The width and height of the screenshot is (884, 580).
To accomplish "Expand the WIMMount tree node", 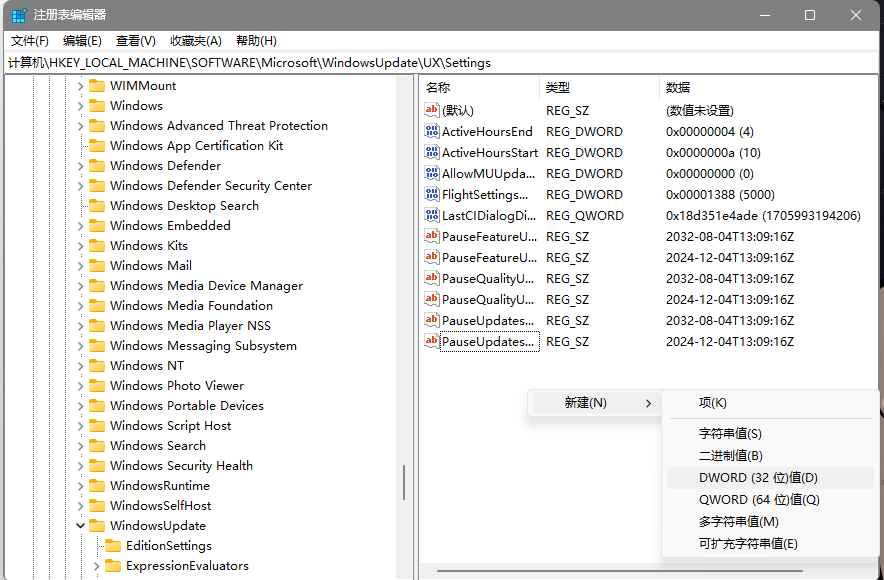I will click(80, 86).
